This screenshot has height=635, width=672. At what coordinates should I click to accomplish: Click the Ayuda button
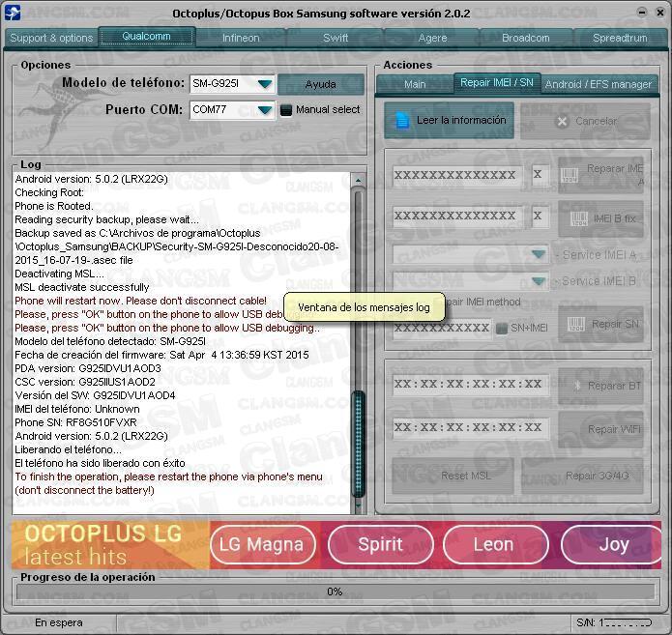click(x=321, y=84)
